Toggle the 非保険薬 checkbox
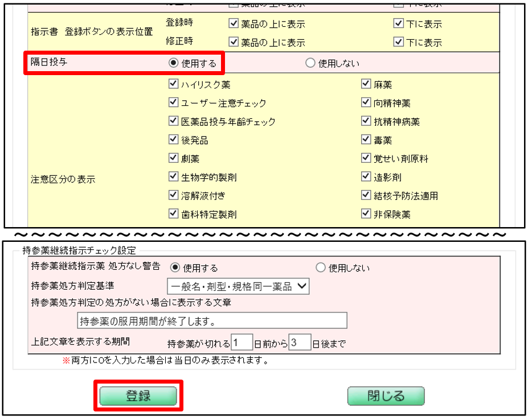This screenshot has height=420, width=532. click(x=366, y=214)
